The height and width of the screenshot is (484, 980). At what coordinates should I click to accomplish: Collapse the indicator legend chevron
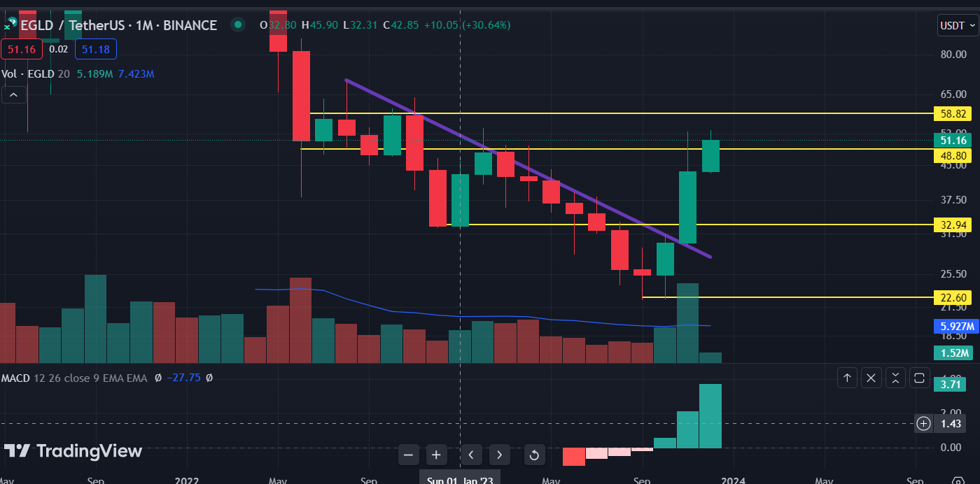14,95
